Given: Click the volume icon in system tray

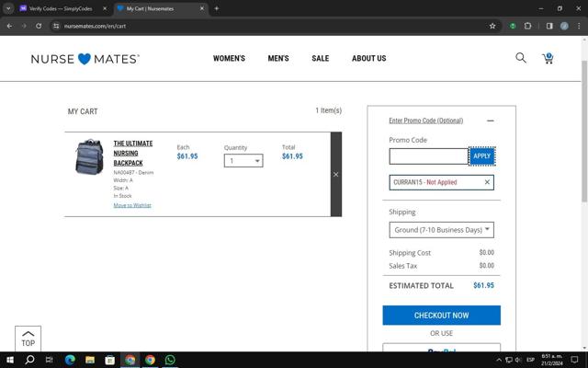Looking at the screenshot, I should point(518,360).
